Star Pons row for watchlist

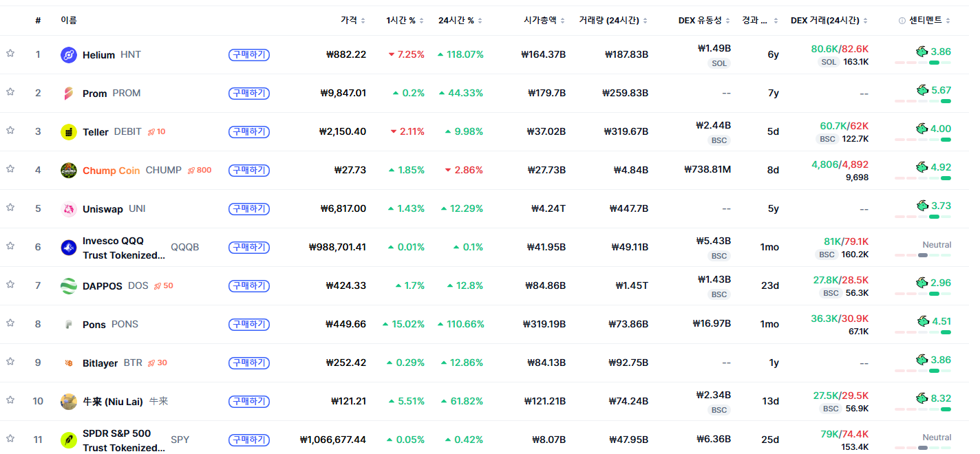pyautogui.click(x=10, y=323)
